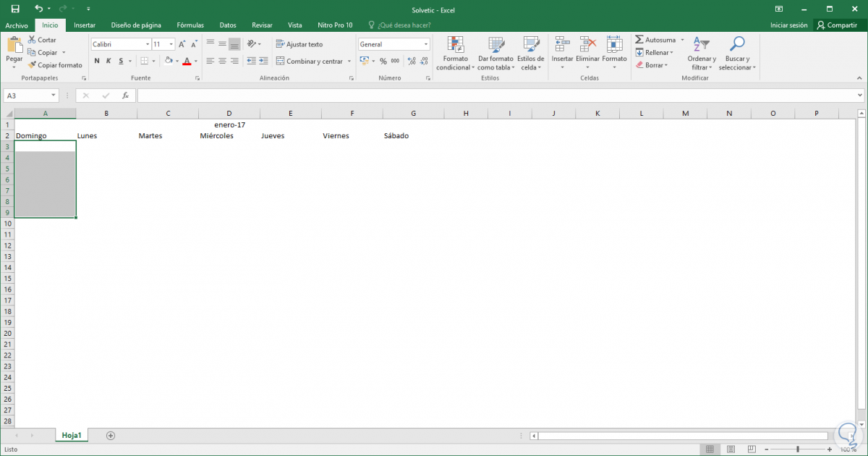Open Estilos de celda gallery
The height and width of the screenshot is (456, 868).
(x=531, y=53)
